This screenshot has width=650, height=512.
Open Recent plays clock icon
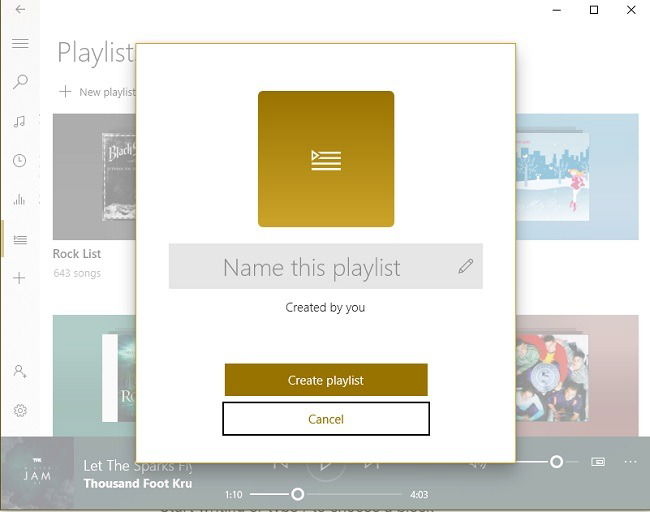pos(19,160)
